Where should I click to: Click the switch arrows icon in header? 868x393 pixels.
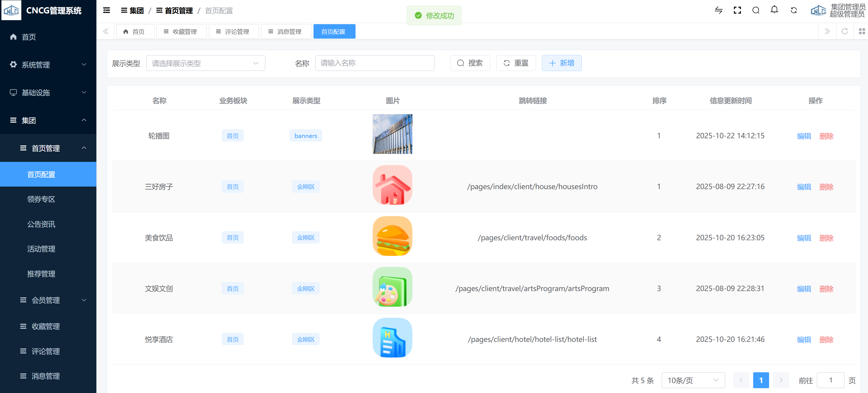tap(719, 11)
